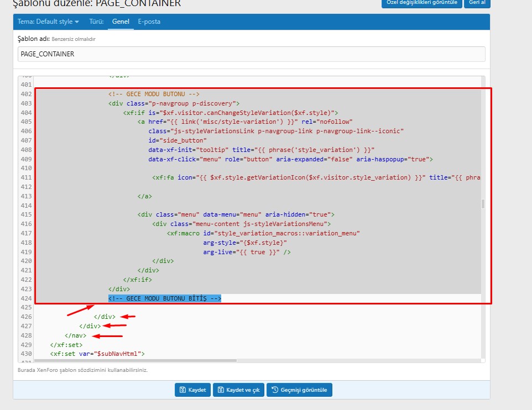Click the xf:if canChangeStyleVariation line
The image size is (532, 410).
(x=231, y=113)
